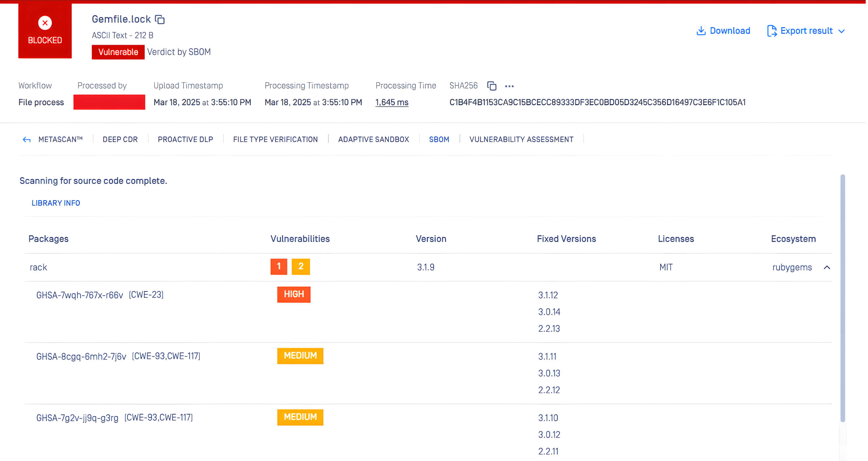This screenshot has width=868, height=461.
Task: Select the orange "1" vulnerability count badge
Action: pyautogui.click(x=279, y=266)
